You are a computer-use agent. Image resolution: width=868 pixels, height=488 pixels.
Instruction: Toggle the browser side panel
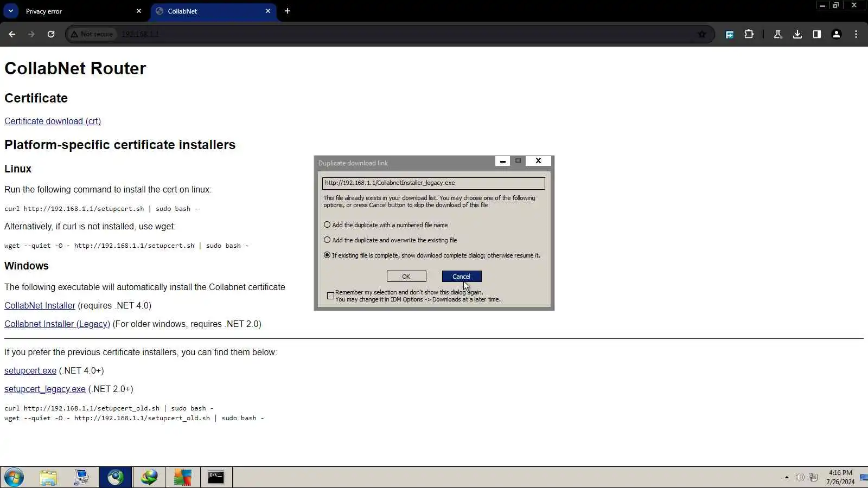click(x=816, y=34)
